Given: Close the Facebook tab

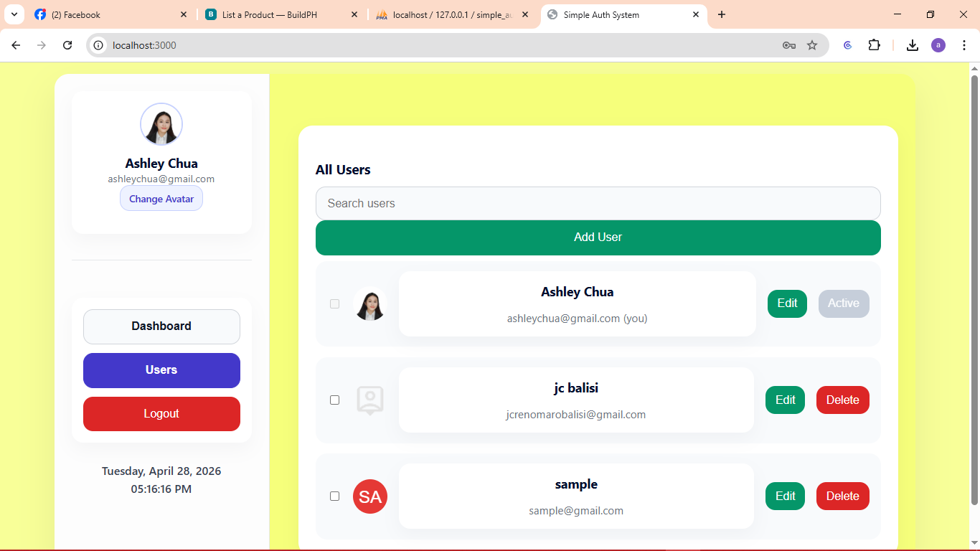Looking at the screenshot, I should [x=184, y=14].
